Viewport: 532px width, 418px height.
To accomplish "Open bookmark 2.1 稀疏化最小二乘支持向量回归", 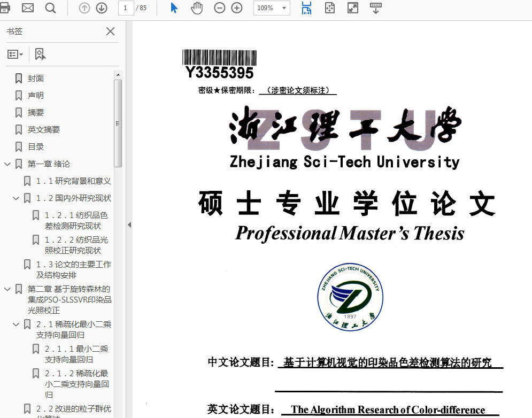I will 74,329.
